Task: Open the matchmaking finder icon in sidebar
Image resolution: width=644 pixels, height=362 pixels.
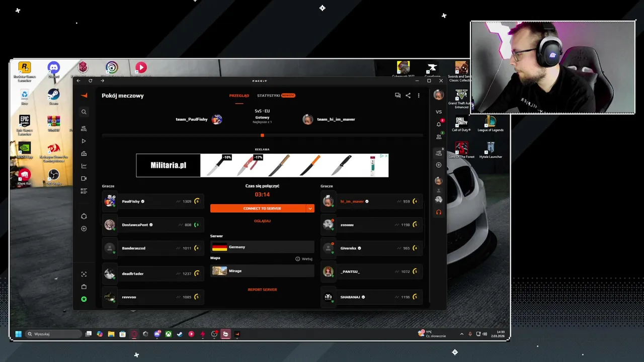Action: pos(84,129)
